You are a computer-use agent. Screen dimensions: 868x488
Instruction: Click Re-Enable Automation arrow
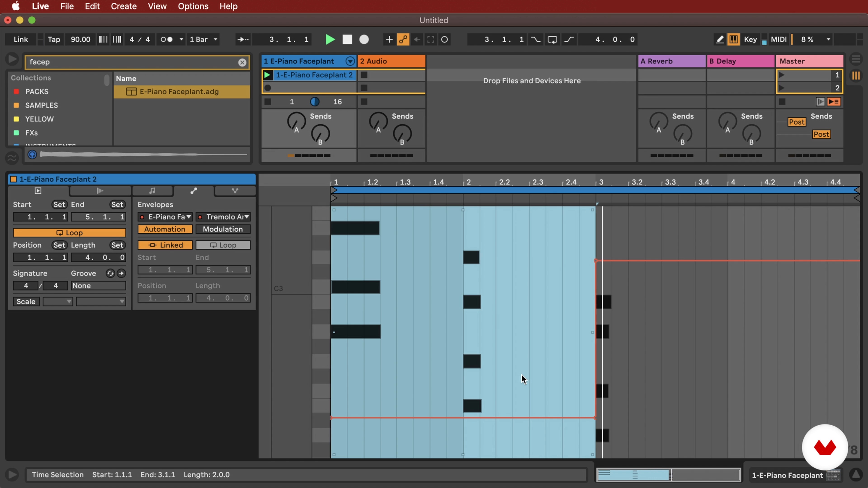[x=417, y=39]
